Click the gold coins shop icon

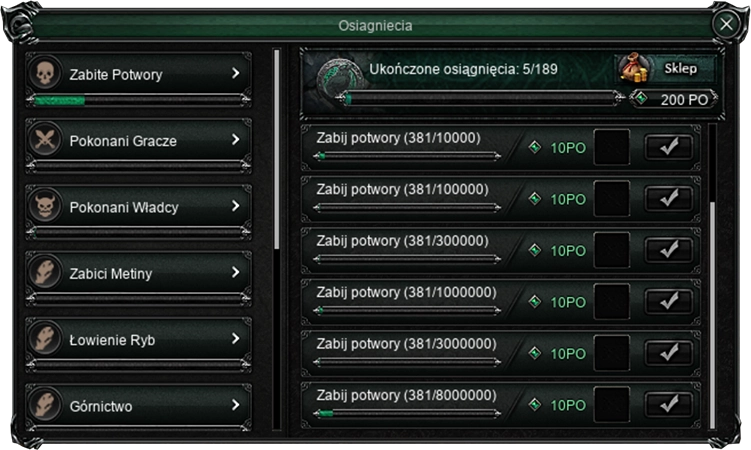[x=632, y=69]
